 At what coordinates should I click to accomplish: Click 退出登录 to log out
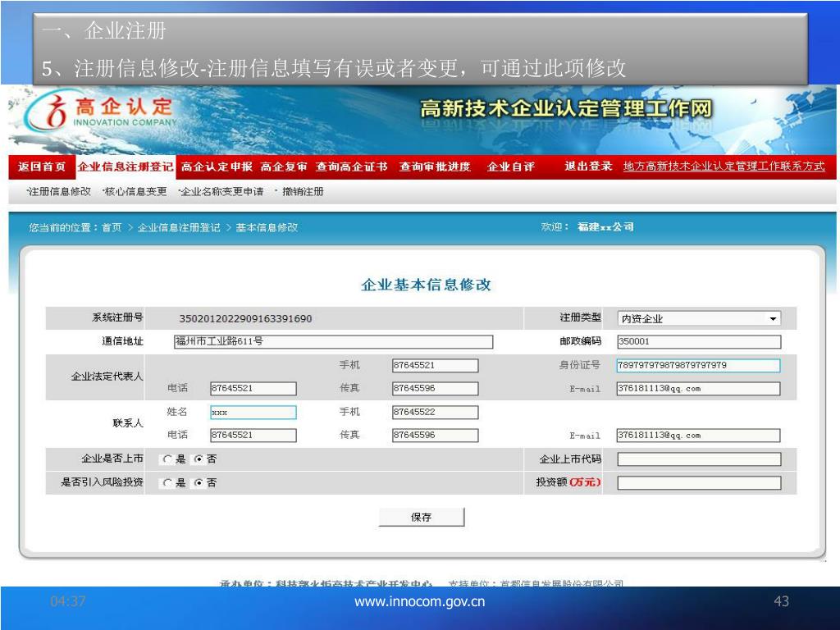coord(588,167)
